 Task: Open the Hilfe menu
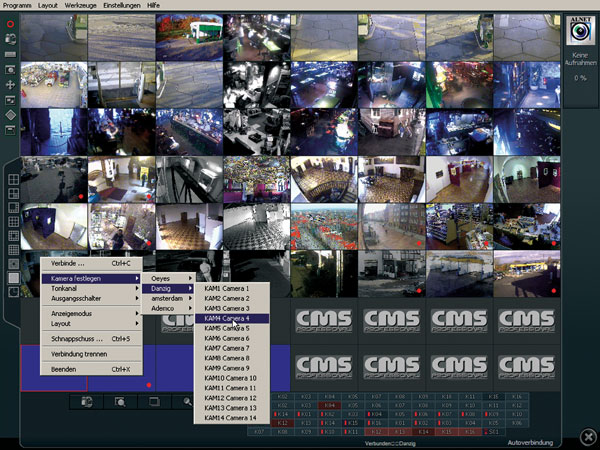(153, 5)
